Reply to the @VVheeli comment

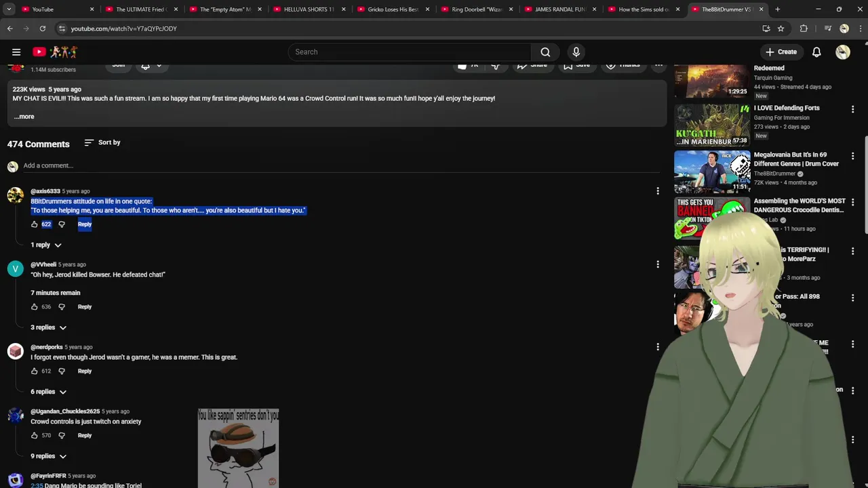click(x=85, y=307)
